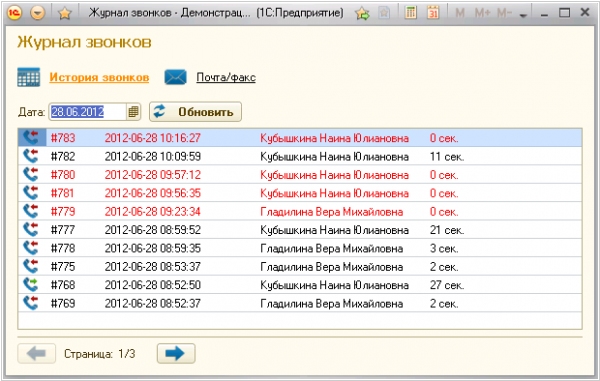Click timestamp 2012-06-28 09:23:34
Image resolution: width=600 pixels, height=381 pixels.
click(x=153, y=211)
